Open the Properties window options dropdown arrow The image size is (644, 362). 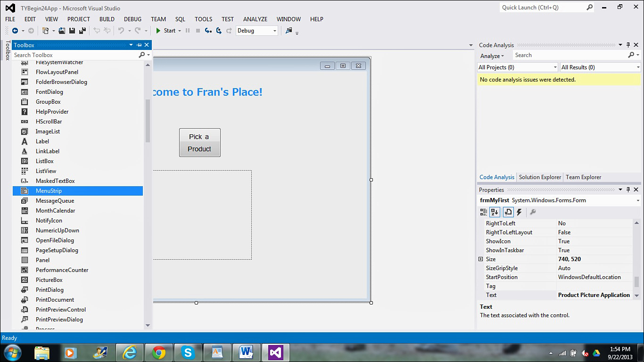pos(620,189)
